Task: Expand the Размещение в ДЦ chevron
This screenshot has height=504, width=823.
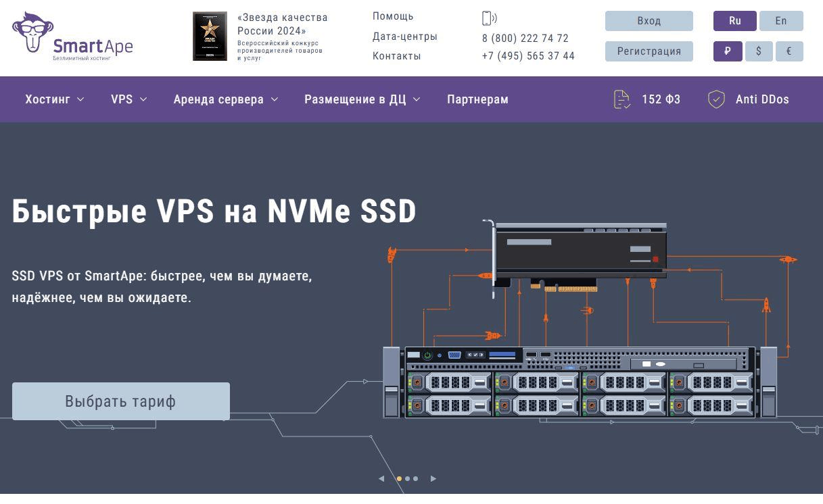Action: (x=417, y=99)
